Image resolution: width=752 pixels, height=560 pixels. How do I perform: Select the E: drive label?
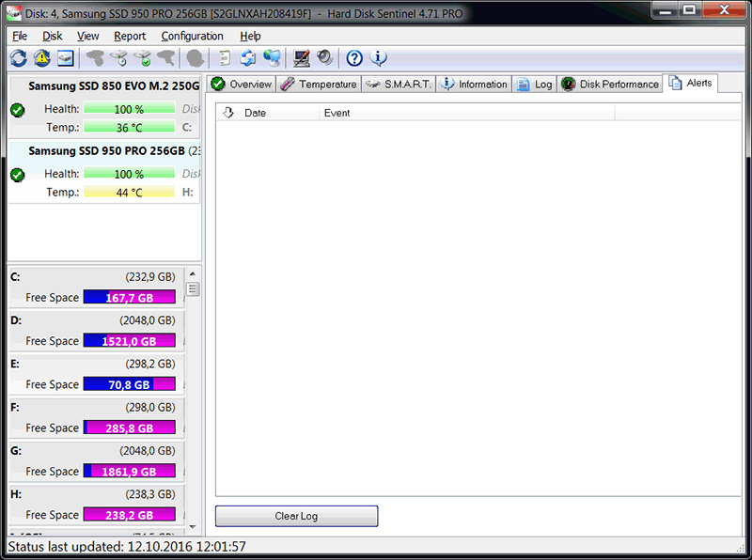click(x=15, y=364)
